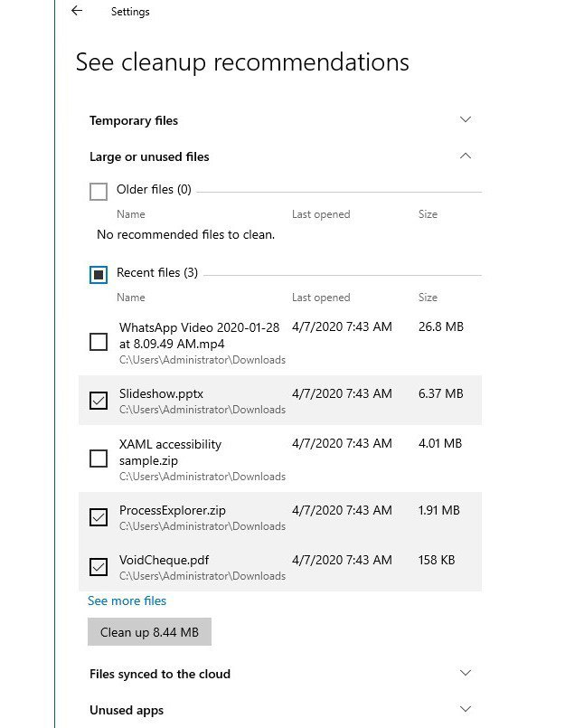Click the Size column header under Recent files

[428, 298]
